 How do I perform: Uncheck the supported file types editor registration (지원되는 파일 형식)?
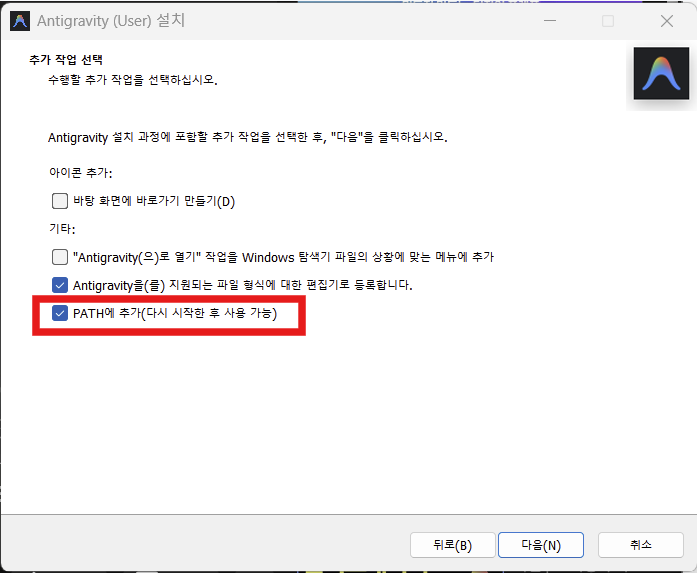[x=60, y=285]
